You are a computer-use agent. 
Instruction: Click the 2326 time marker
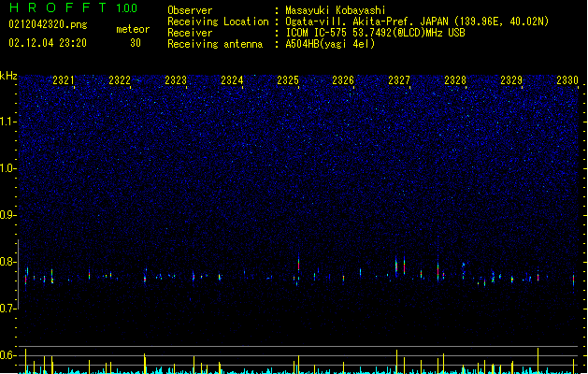click(343, 79)
